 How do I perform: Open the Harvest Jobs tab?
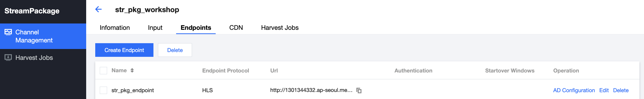pos(280,28)
